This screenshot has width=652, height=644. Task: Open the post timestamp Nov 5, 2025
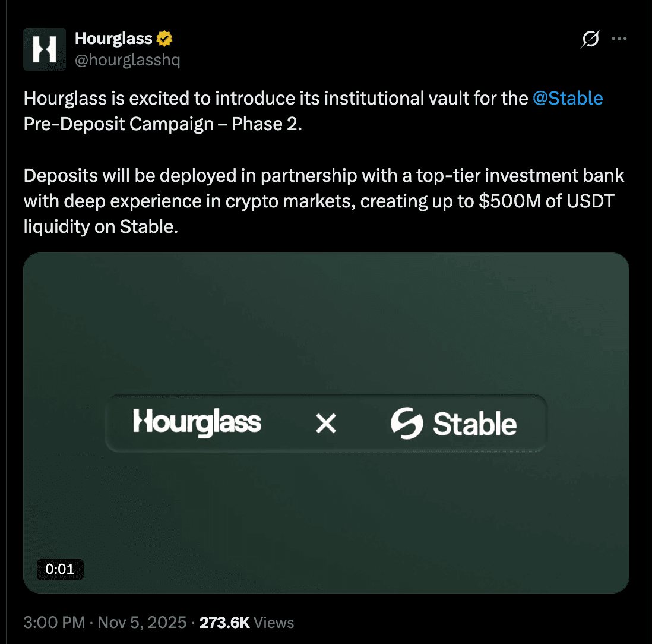tap(141, 623)
